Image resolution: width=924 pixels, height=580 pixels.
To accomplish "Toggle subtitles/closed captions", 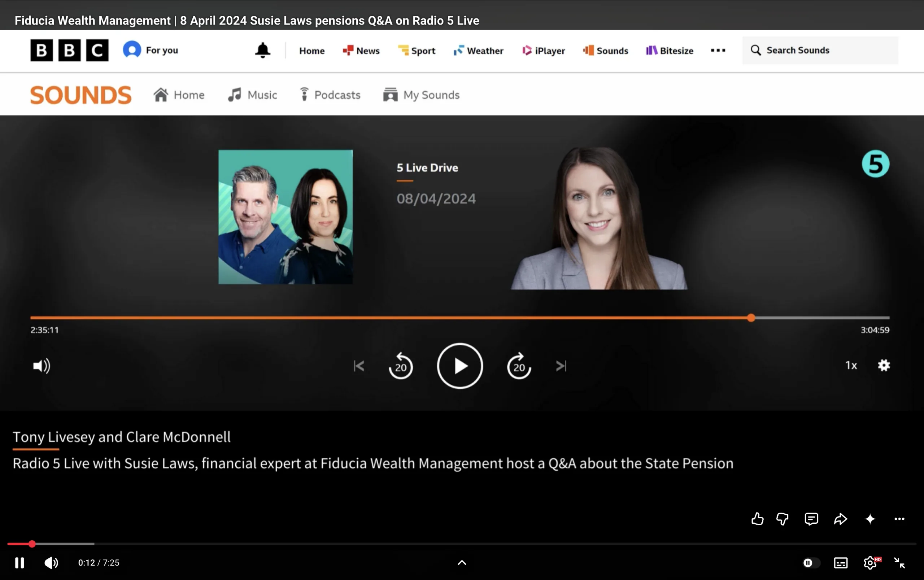I will (x=841, y=563).
